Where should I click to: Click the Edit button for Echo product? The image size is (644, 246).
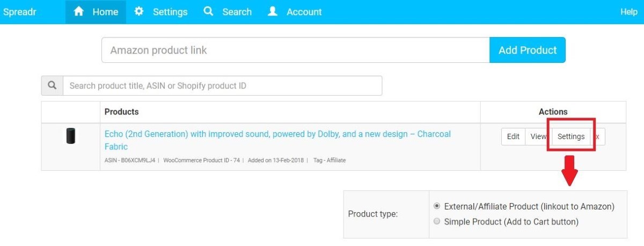[x=513, y=136]
